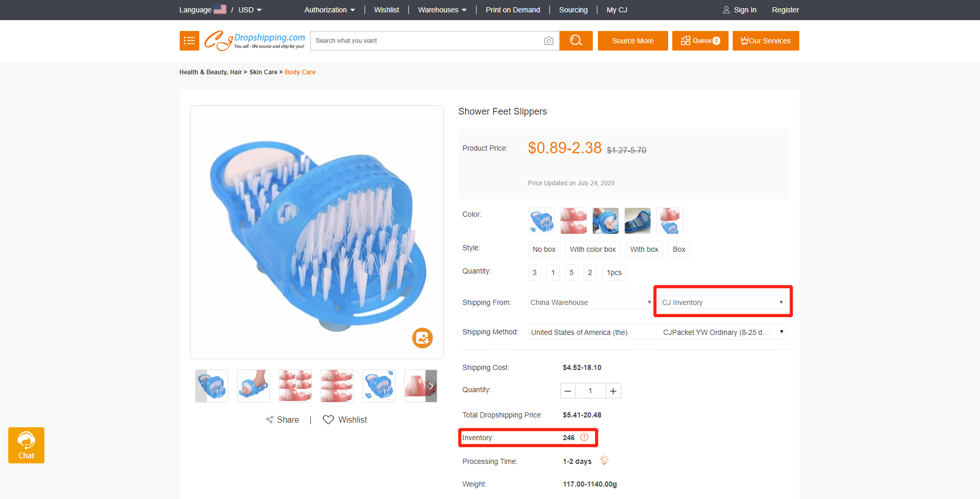Click the inventory info warning icon
Screen dimensions: 980x499
pyautogui.click(x=584, y=437)
